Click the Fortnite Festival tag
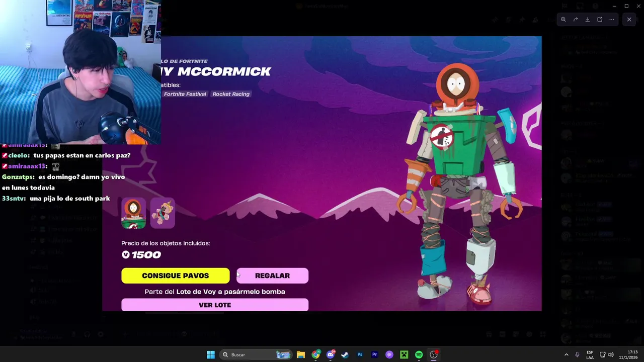The height and width of the screenshot is (362, 644). [185, 94]
